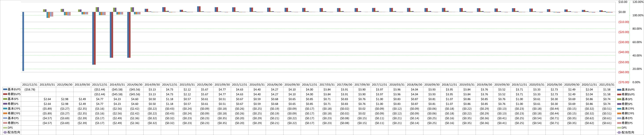This screenshot has width=644, height=135.
Task: Click the 2020/06/30 date column header
Action: pyautogui.click(x=554, y=85)
